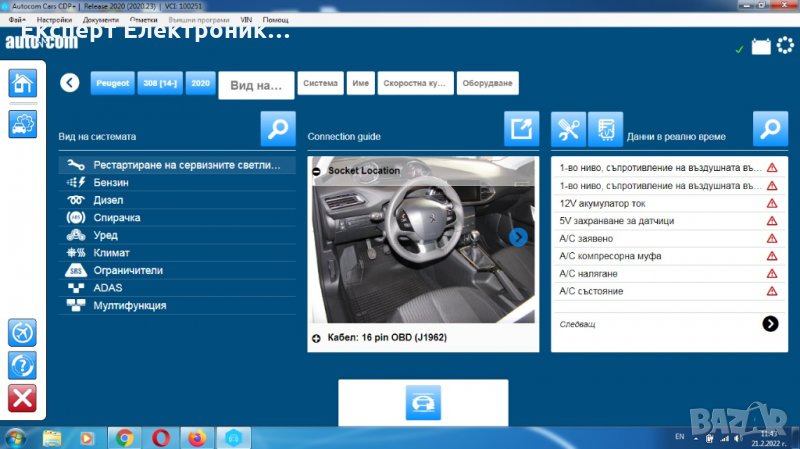Select the ADAS system type

[177, 288]
